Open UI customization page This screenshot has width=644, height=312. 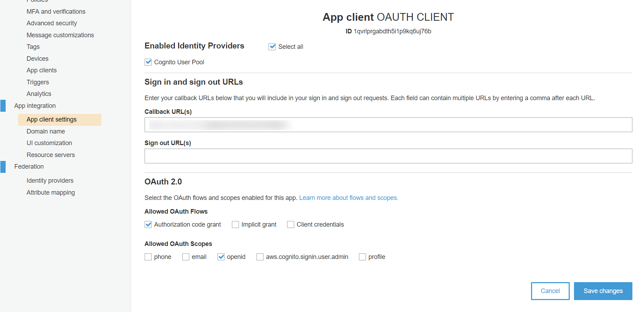click(49, 143)
